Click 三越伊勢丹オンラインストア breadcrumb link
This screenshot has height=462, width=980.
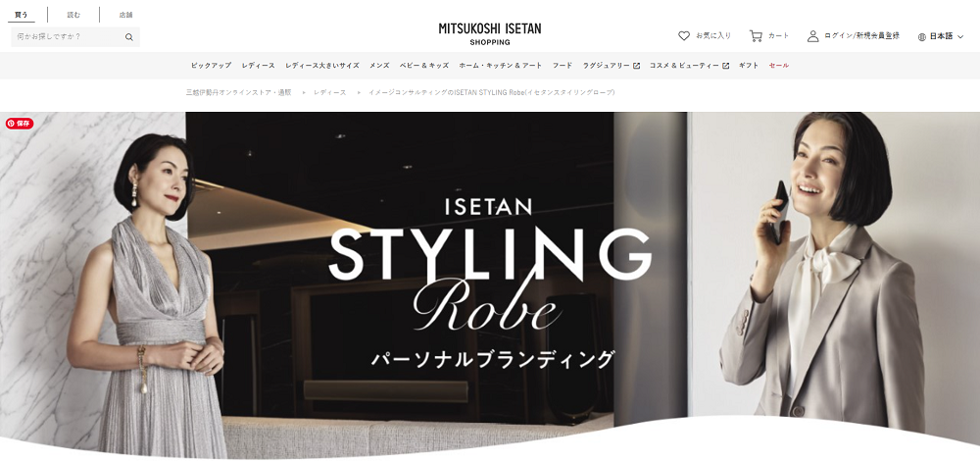[239, 92]
